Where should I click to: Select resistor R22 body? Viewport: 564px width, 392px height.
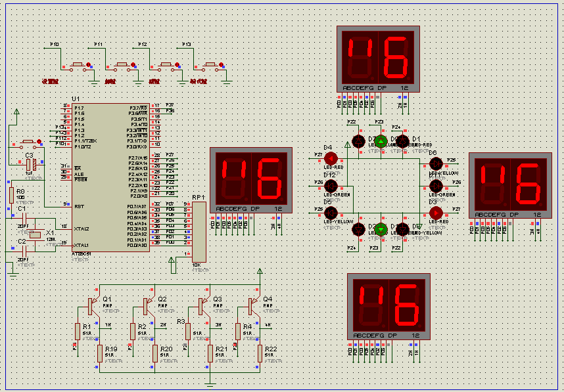pyautogui.click(x=260, y=353)
